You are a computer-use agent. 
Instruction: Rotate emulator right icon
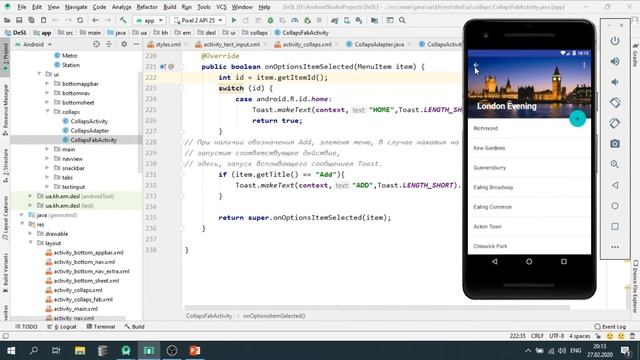pos(615,123)
